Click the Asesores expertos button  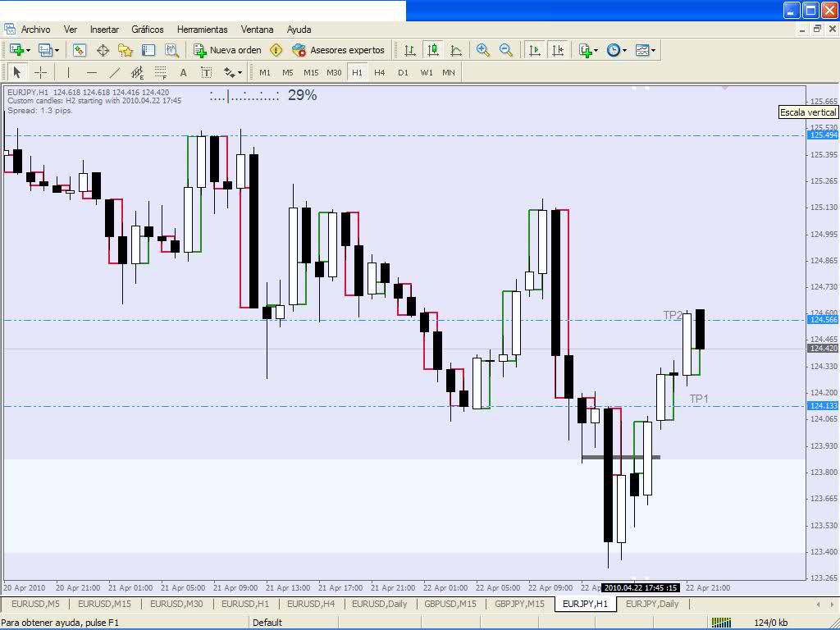click(338, 50)
